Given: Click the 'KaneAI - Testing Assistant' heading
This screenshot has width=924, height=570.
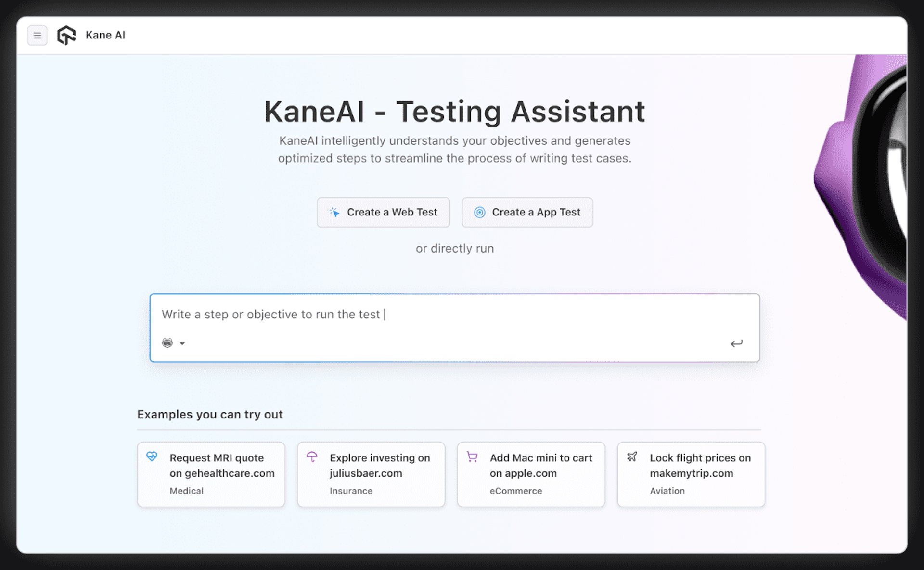Looking at the screenshot, I should [x=454, y=112].
